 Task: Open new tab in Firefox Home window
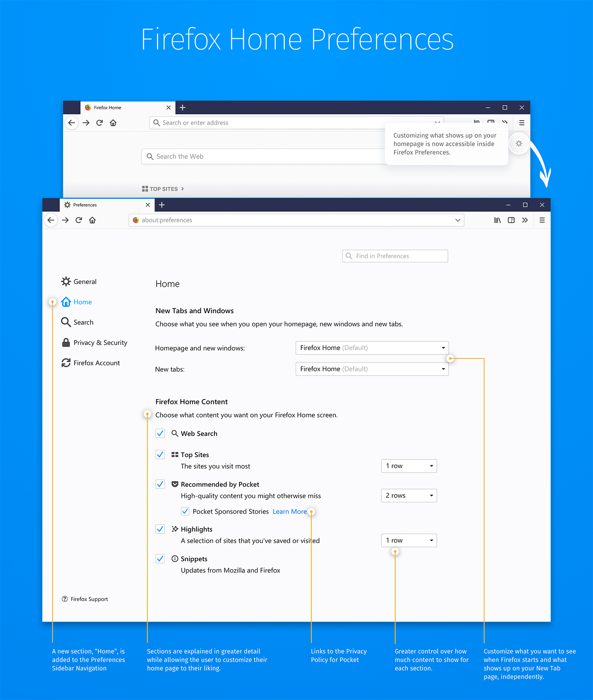tap(183, 107)
